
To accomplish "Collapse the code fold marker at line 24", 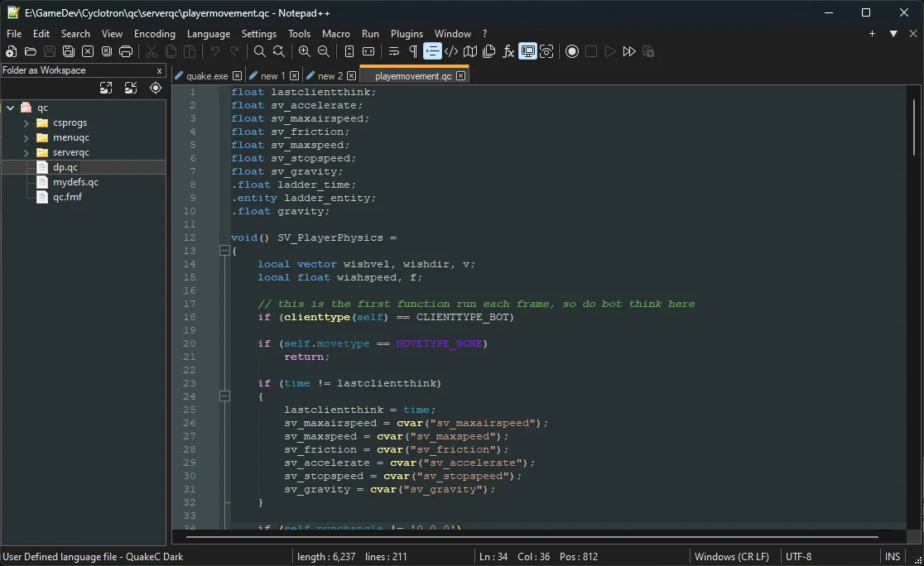I will (x=224, y=396).
